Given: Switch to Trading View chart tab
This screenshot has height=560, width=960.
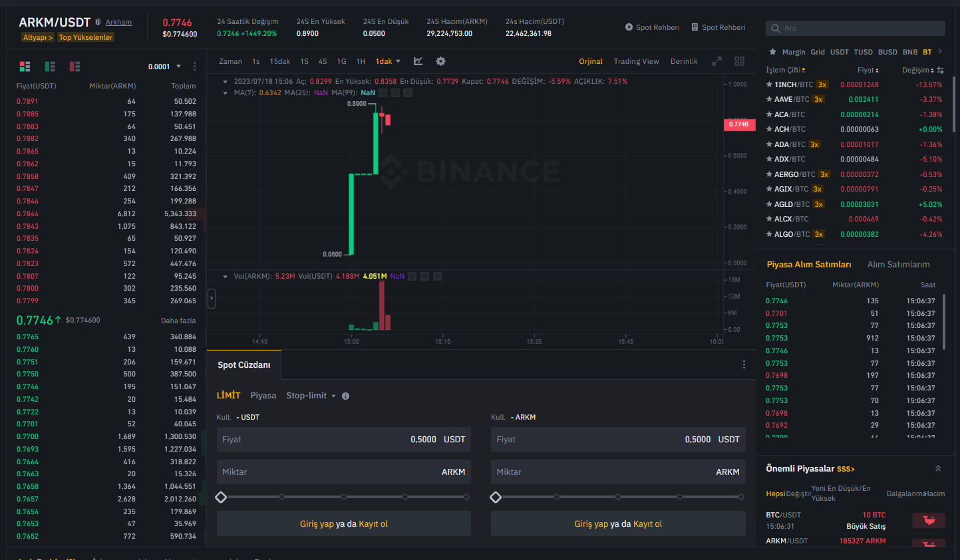Looking at the screenshot, I should pyautogui.click(x=636, y=61).
